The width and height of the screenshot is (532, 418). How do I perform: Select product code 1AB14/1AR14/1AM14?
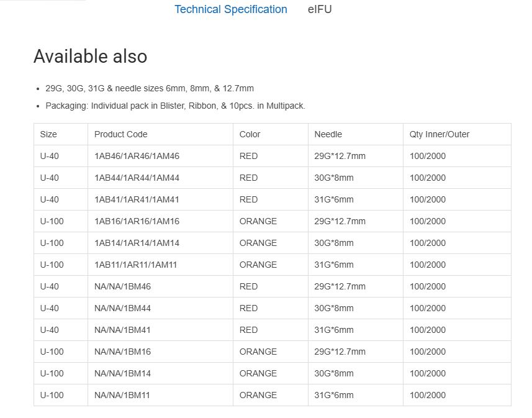(x=137, y=243)
